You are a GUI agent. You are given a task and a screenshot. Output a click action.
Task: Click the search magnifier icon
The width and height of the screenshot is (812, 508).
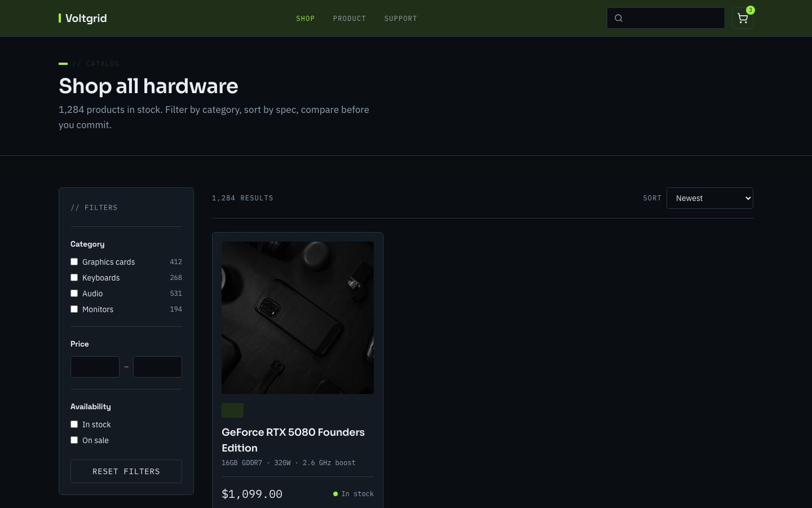[619, 18]
